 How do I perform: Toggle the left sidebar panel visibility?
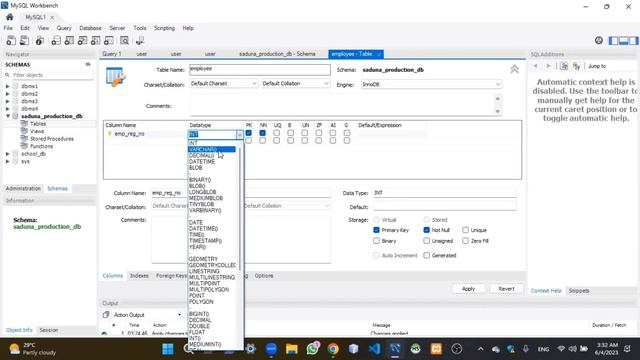[x=613, y=40]
